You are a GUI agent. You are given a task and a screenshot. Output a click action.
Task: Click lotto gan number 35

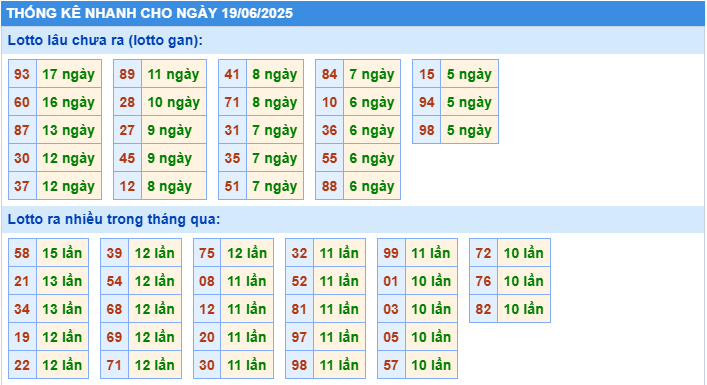coord(232,158)
